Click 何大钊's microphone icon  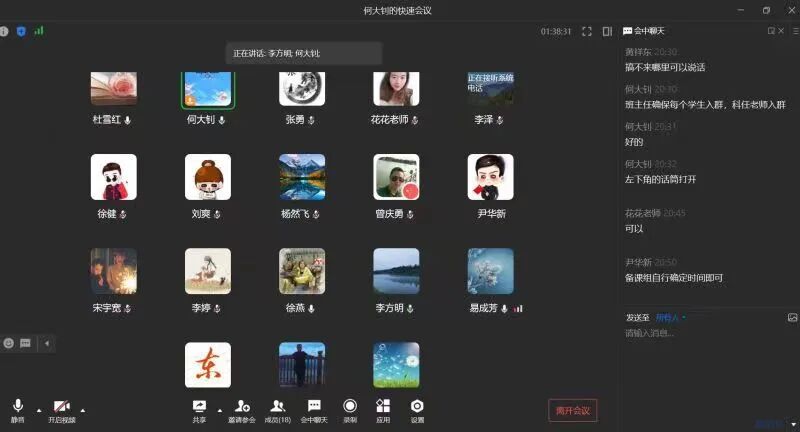coord(221,120)
